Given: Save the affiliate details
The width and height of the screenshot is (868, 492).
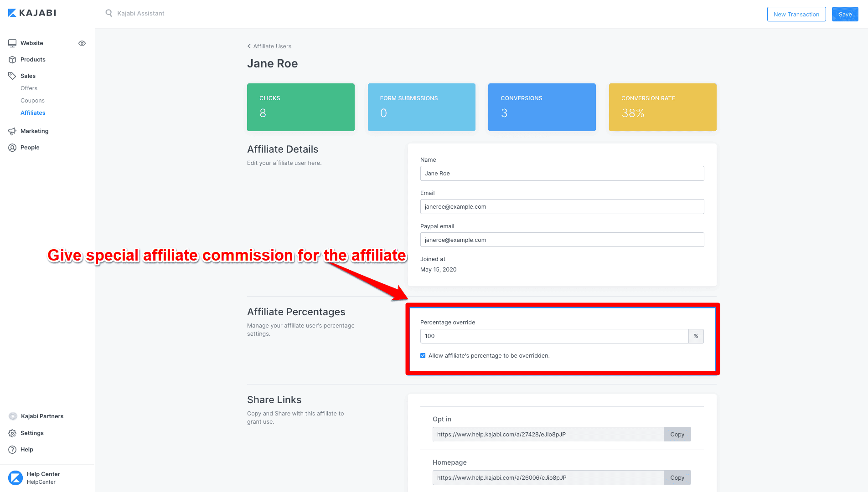Looking at the screenshot, I should coord(845,14).
